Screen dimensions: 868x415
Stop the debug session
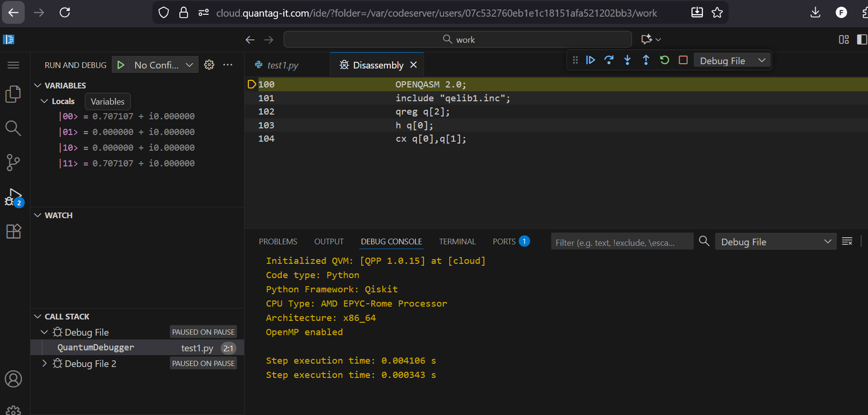point(683,60)
